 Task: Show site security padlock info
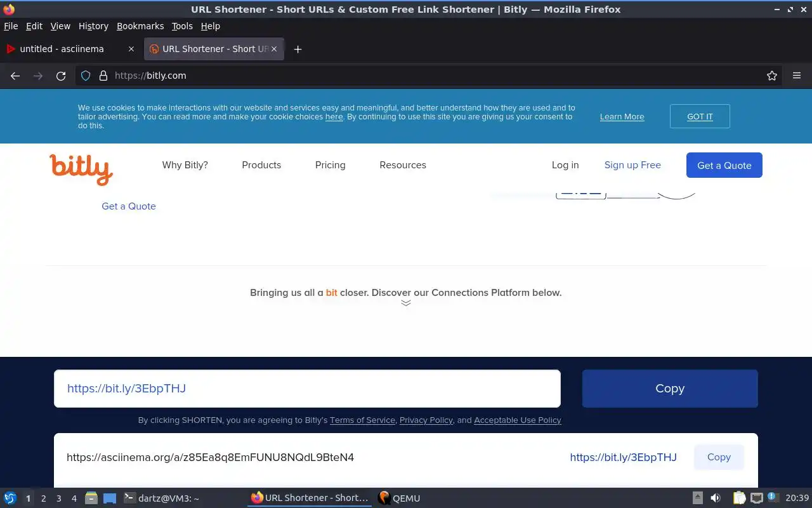pos(103,76)
